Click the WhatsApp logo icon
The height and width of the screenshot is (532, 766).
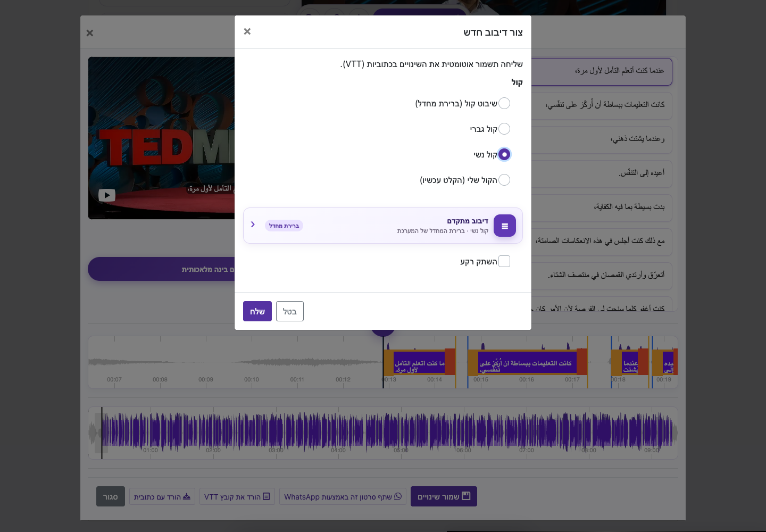coord(398,496)
